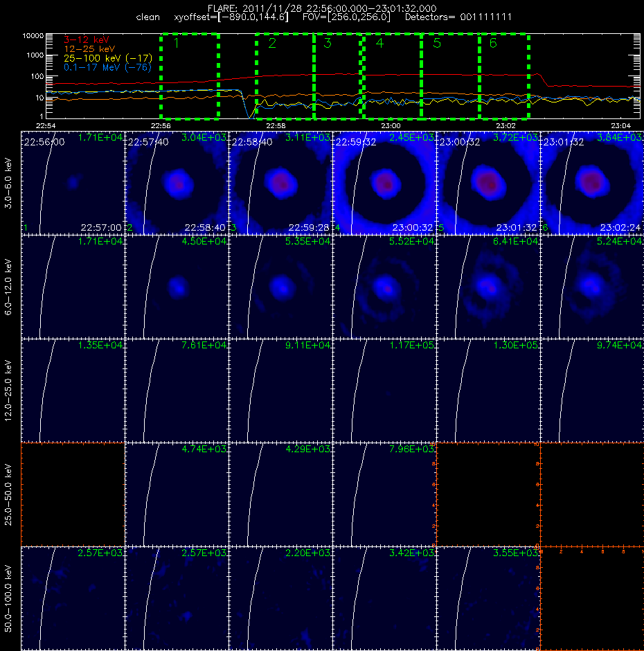The width and height of the screenshot is (644, 651).
Task: Click the 'clean' algorithm label
Action: click(147, 17)
